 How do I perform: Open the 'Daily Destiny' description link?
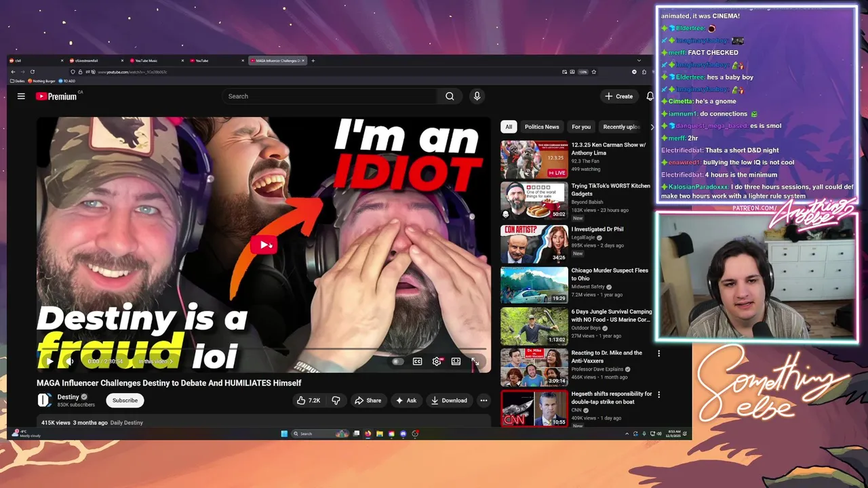tap(126, 423)
